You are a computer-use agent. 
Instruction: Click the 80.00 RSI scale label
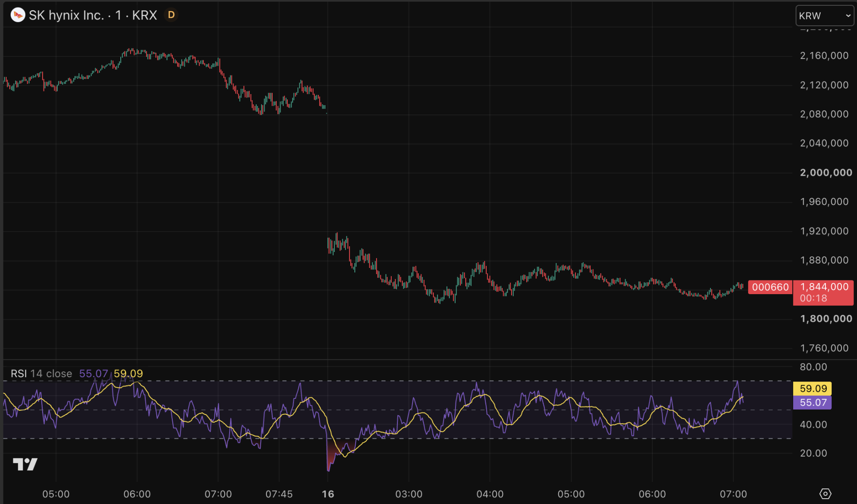pos(813,367)
